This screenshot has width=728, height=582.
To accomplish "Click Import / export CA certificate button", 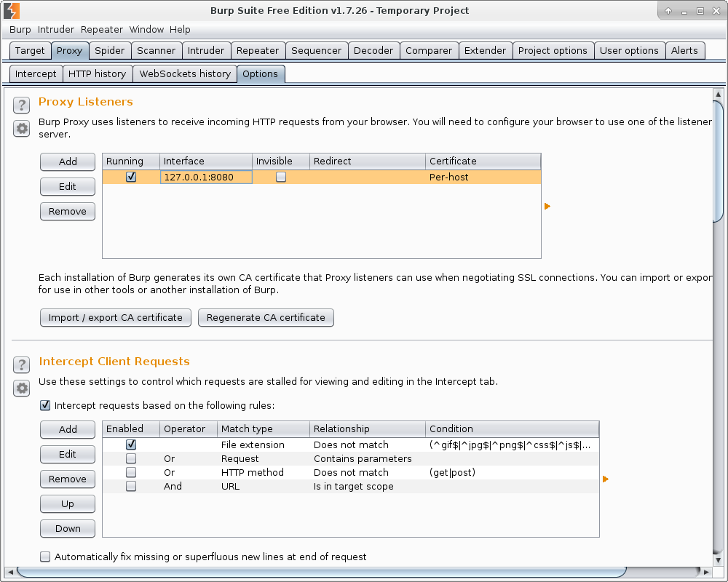I will 116,317.
